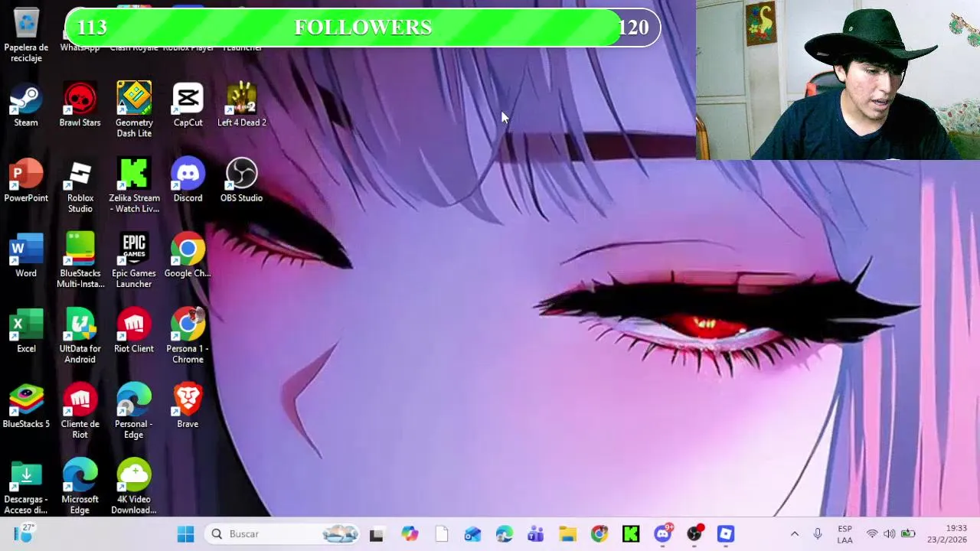This screenshot has width=980, height=551.
Task: Select the Zelika Stream Kick shortcut
Action: (134, 187)
